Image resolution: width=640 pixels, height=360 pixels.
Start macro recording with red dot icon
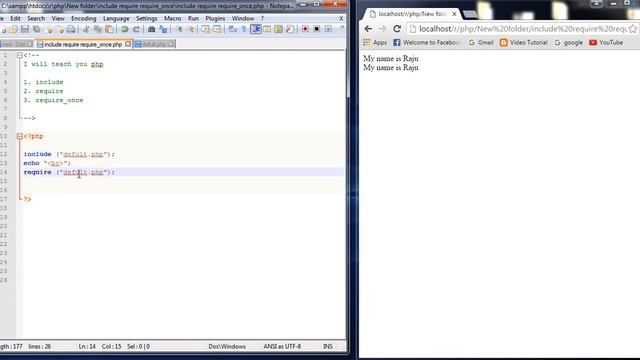pyautogui.click(x=305, y=29)
